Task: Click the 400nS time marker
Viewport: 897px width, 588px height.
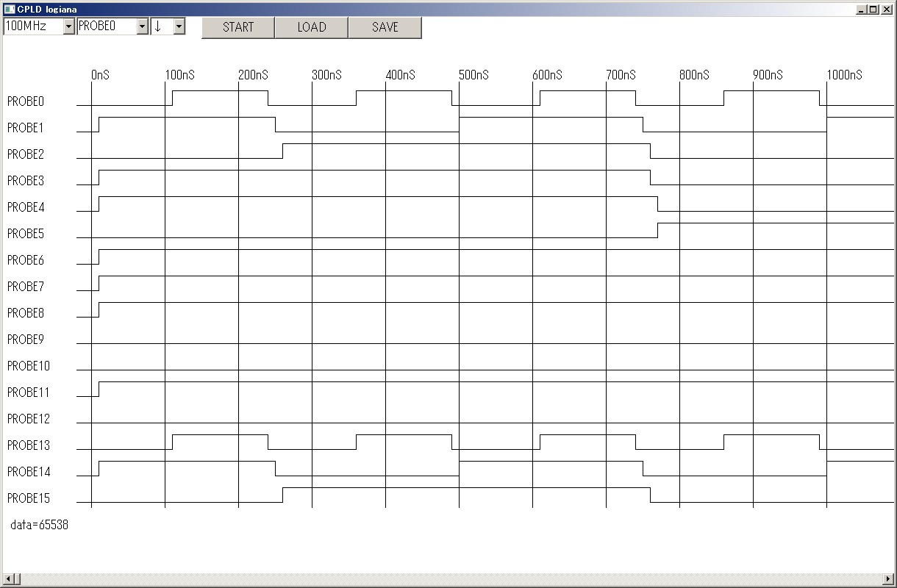Action: (x=401, y=75)
